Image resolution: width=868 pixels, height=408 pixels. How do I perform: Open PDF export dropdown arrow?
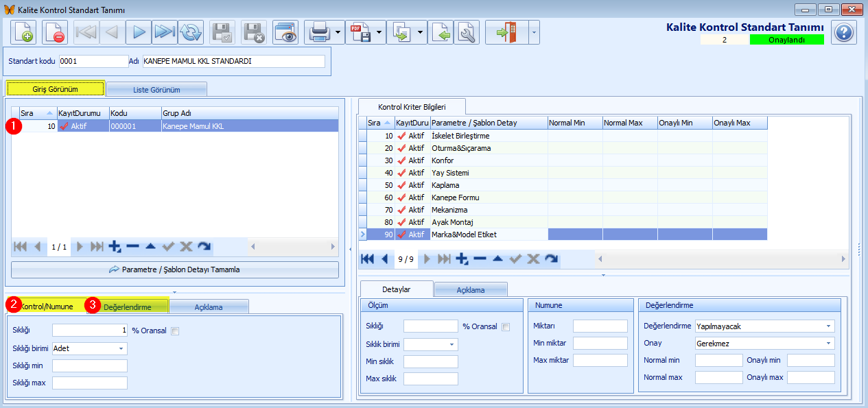click(x=379, y=32)
